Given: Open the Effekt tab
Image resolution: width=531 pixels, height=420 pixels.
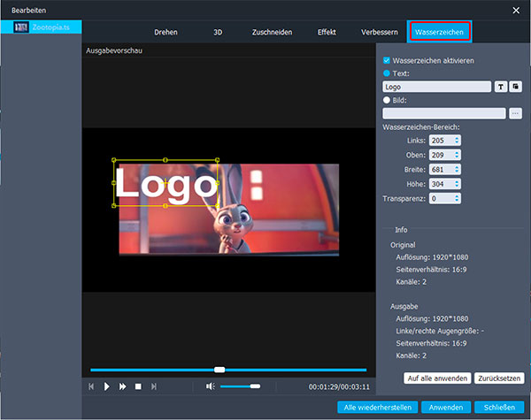Looking at the screenshot, I should point(327,32).
